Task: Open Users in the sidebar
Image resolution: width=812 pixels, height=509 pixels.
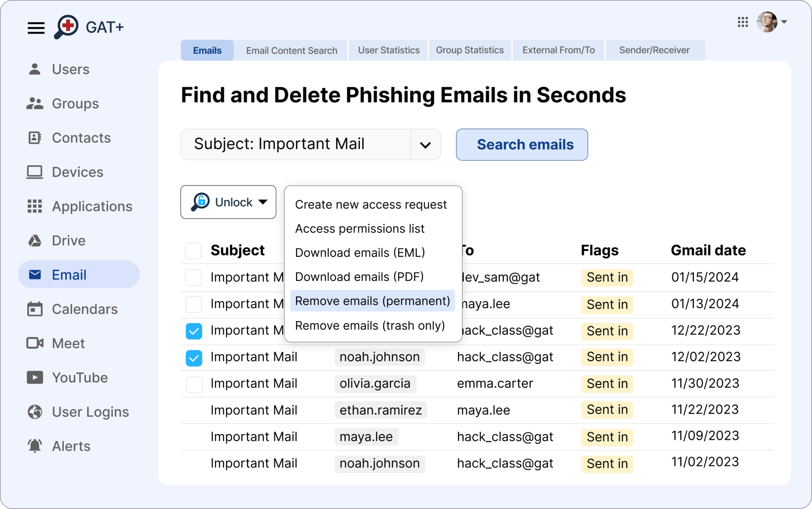Action: click(x=59, y=69)
